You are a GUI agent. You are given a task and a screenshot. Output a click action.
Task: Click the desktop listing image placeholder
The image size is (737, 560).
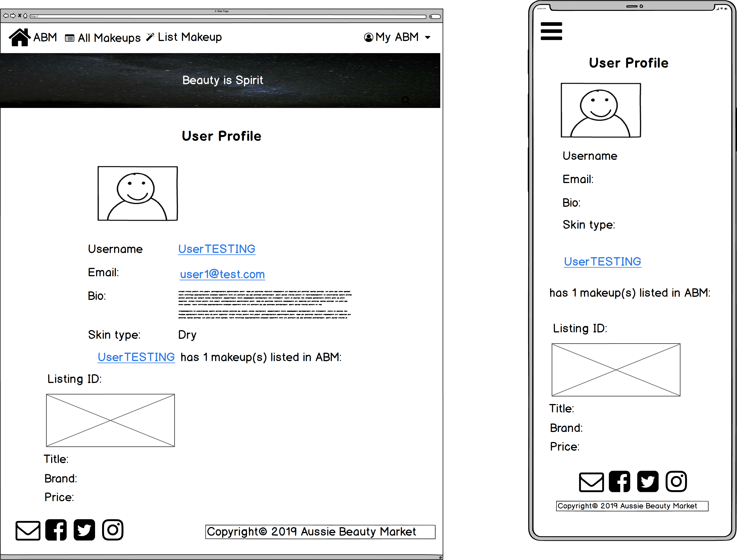(x=110, y=420)
